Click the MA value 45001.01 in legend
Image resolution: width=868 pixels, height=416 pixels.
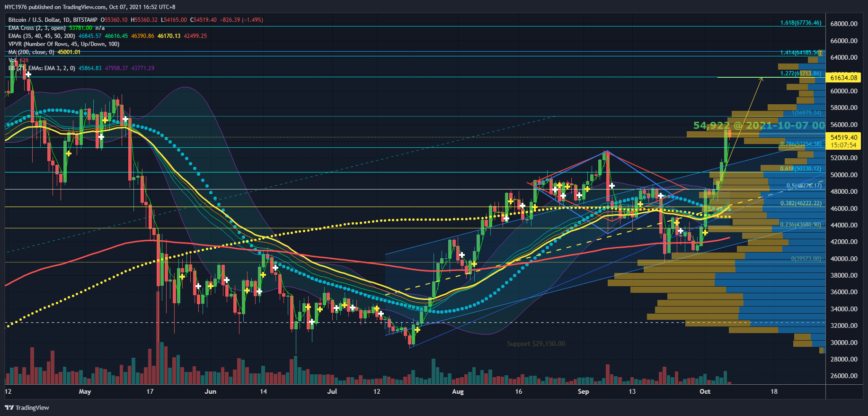coord(69,52)
